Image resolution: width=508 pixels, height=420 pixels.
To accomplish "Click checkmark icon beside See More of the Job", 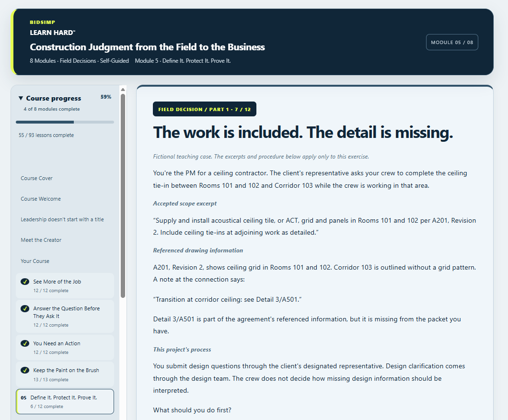I will click(25, 282).
